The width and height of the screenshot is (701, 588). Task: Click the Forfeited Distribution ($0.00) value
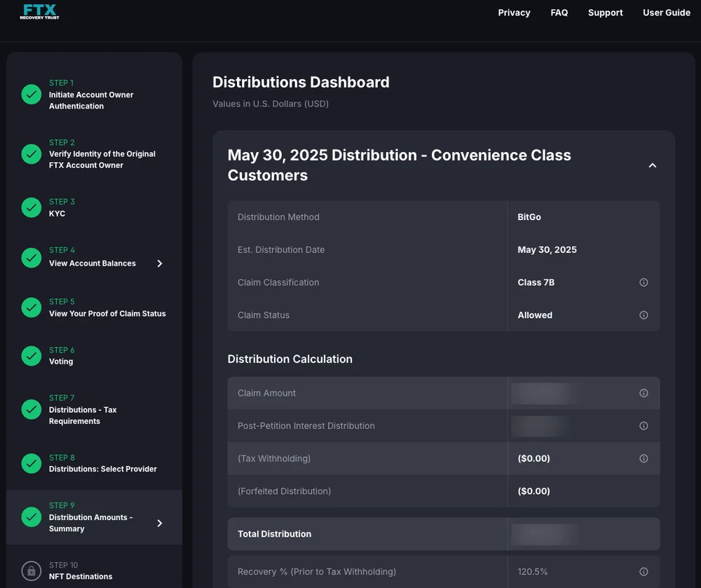[533, 491]
